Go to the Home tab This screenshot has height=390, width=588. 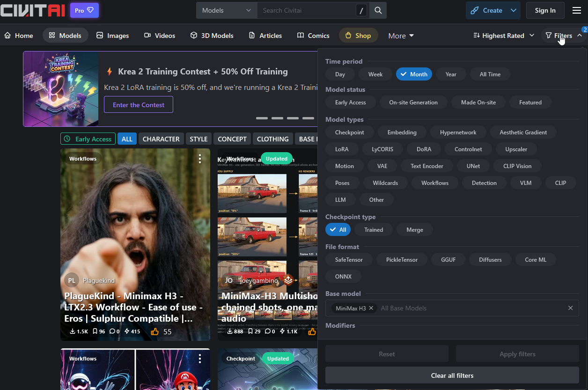[19, 36]
